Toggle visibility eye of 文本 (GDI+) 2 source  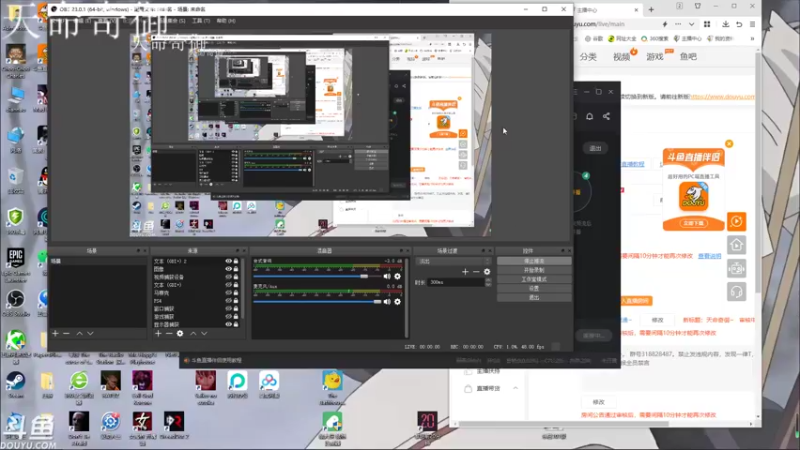point(229,261)
